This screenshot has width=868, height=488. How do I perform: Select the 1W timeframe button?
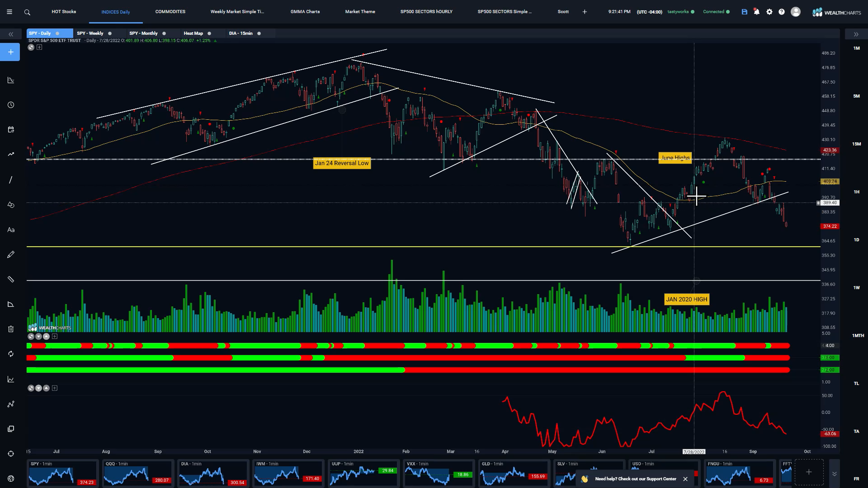856,287
